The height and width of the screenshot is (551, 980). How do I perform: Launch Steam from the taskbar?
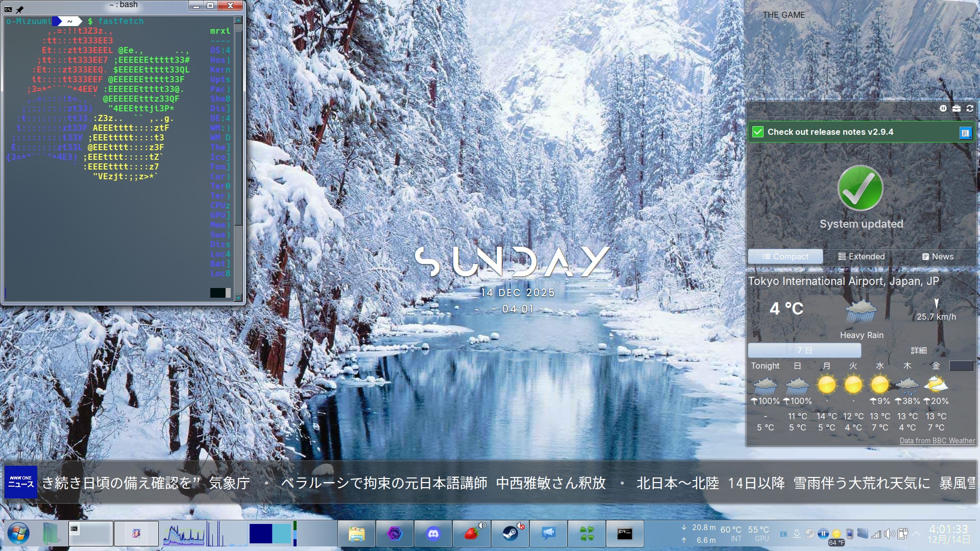point(510,534)
